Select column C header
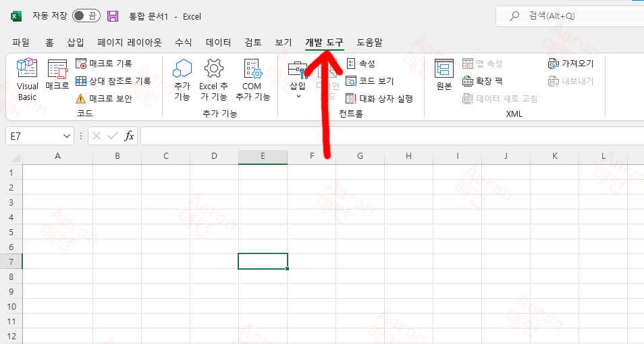Screen dimensions: 644x344 (x=166, y=156)
